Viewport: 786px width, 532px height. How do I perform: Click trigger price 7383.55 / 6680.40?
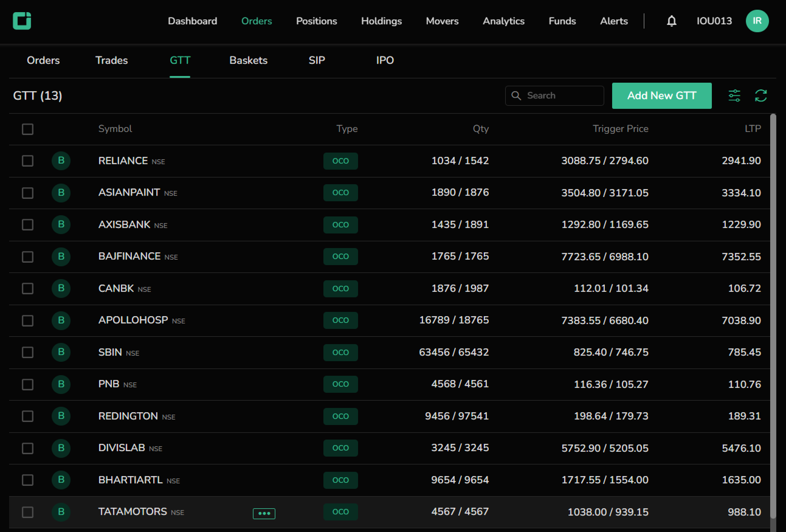[605, 321]
